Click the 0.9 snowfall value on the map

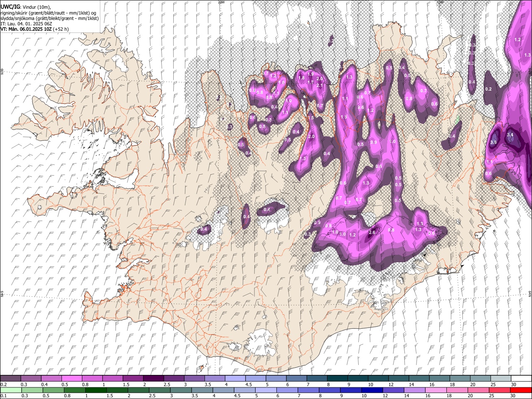click(373, 142)
